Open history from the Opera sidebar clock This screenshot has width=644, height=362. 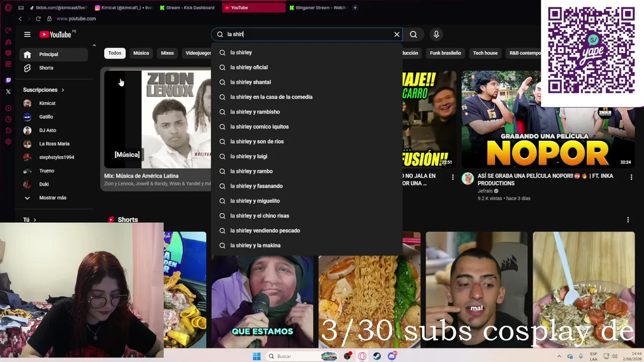(8, 119)
